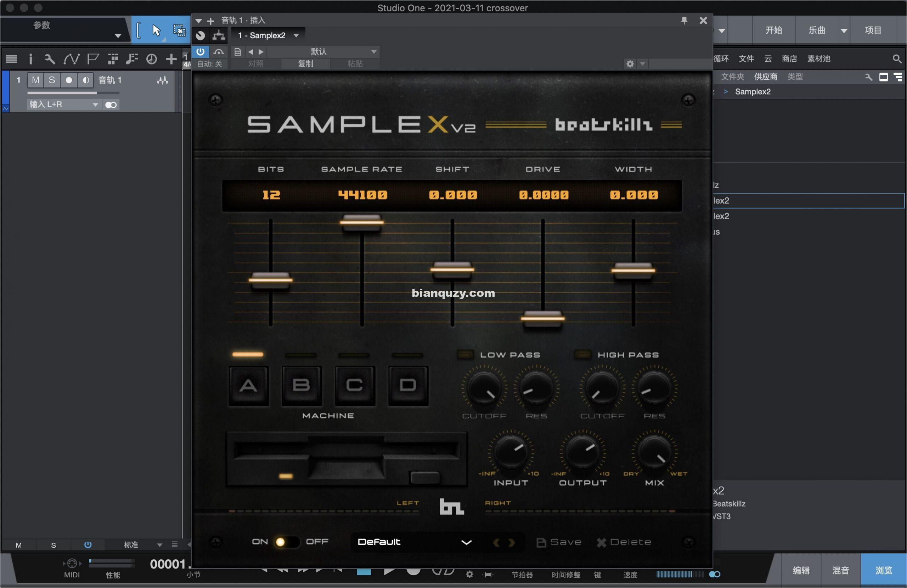This screenshot has width=907, height=588.
Task: Go to the next preset arrow
Action: tap(261, 52)
